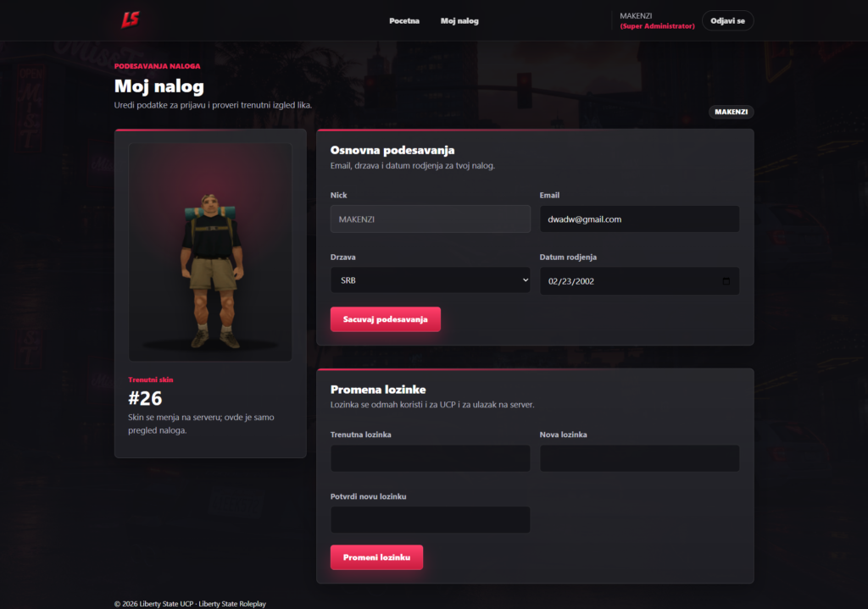
Task: Focus the Email input field
Action: coord(639,219)
